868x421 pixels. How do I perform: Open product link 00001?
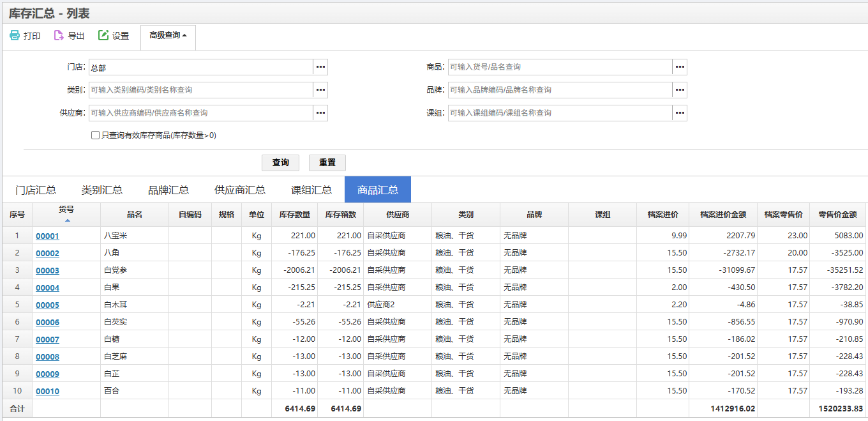point(47,236)
